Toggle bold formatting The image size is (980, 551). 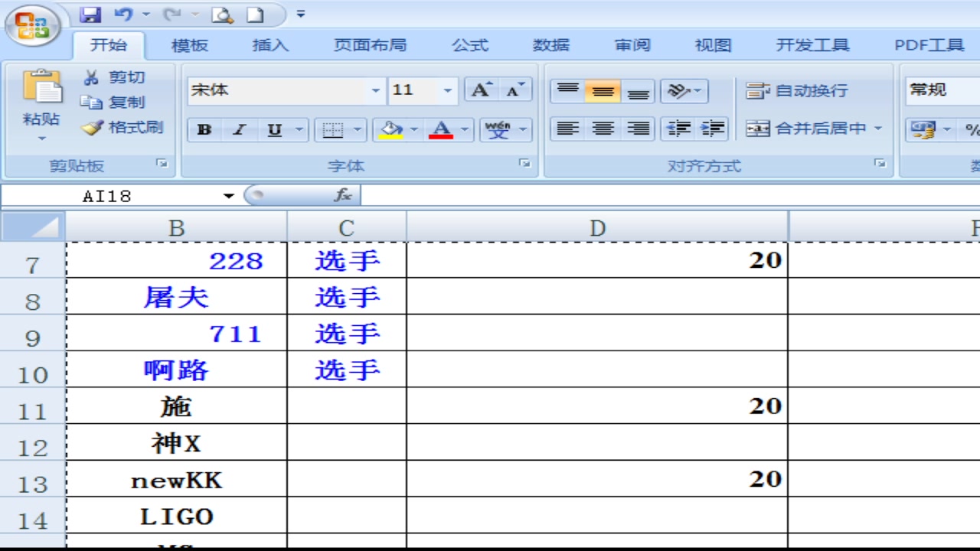coord(204,129)
